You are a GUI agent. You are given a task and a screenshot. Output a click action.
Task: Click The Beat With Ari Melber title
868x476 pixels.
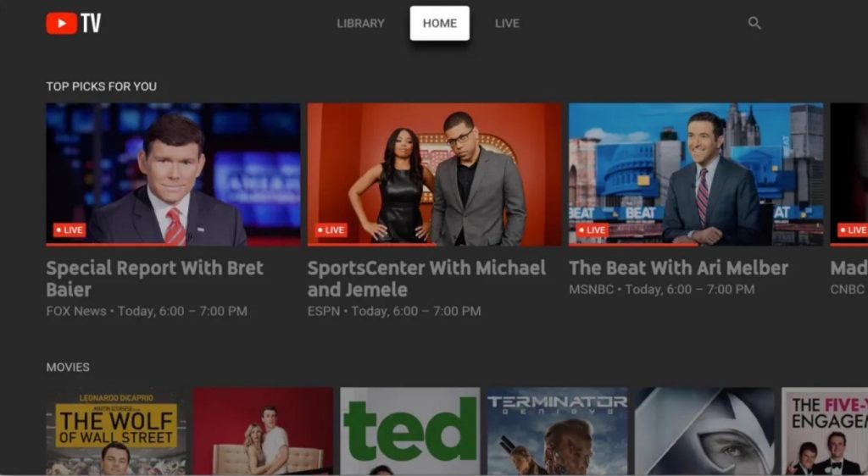[679, 268]
